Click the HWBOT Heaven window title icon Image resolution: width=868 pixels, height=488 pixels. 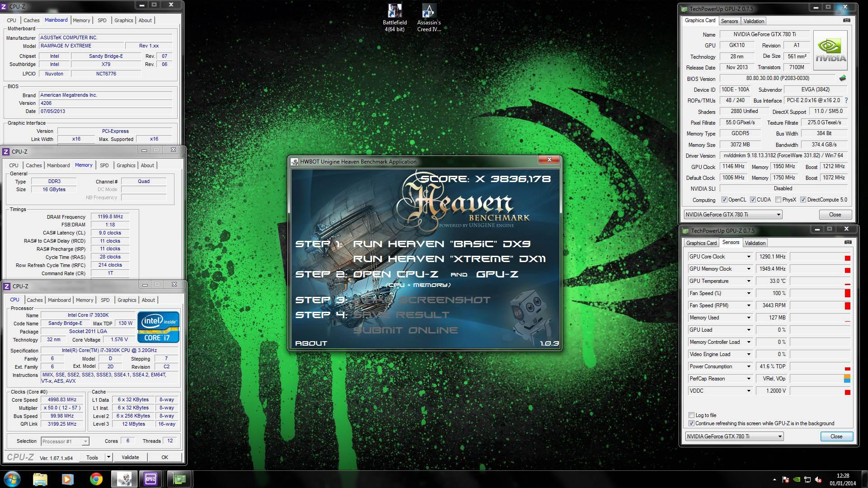[x=295, y=161]
